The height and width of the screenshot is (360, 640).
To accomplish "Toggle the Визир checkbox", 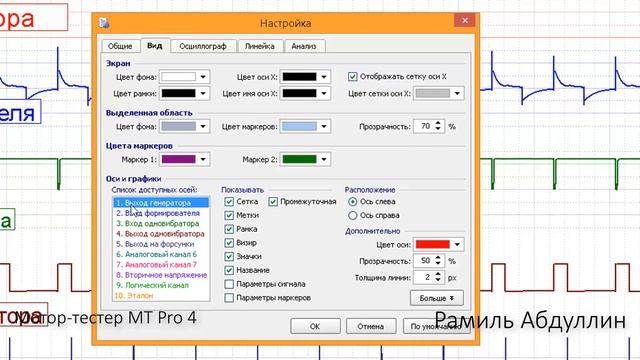I will click(x=229, y=243).
